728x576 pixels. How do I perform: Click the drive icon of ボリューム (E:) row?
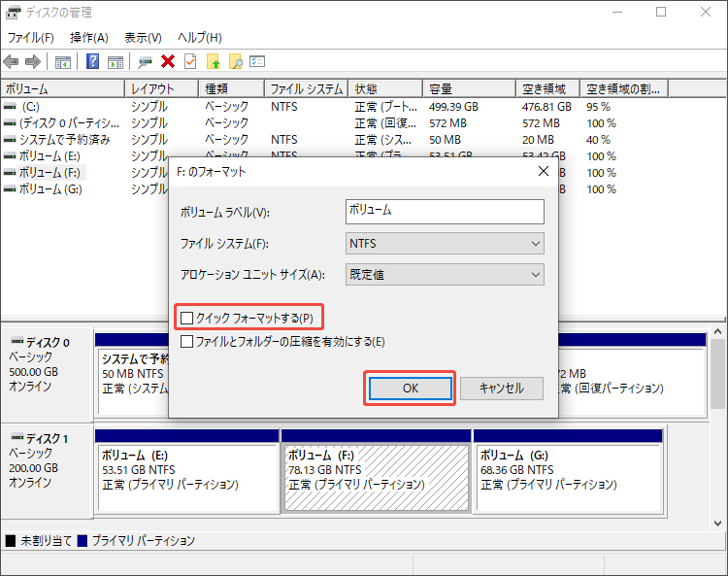click(10, 156)
